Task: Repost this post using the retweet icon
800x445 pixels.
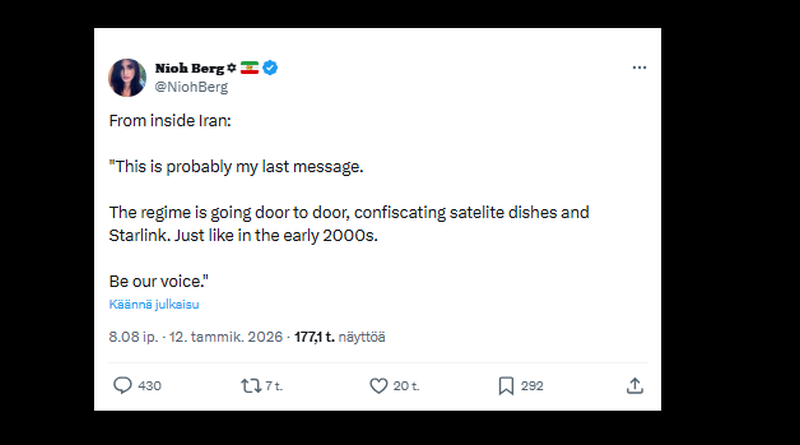Action: [251, 386]
